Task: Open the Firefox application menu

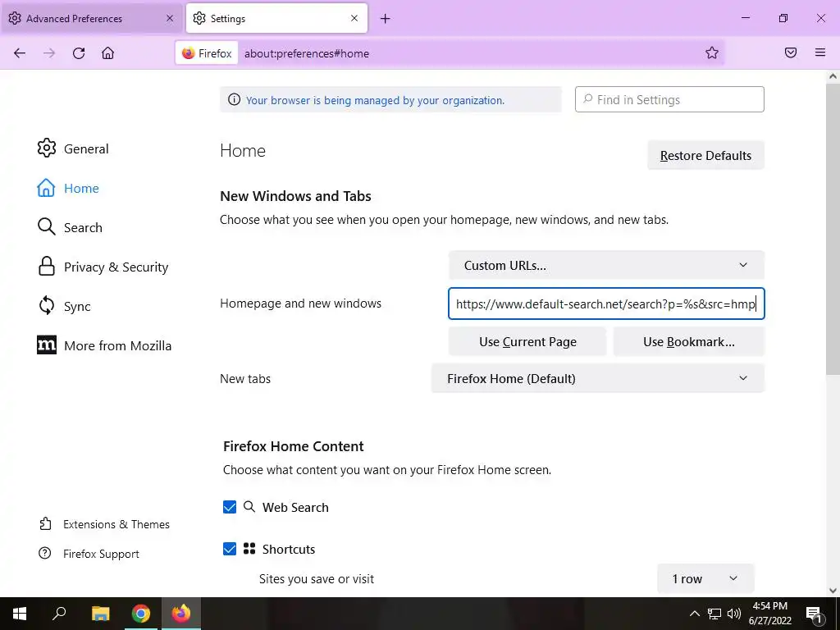Action: pos(820,52)
